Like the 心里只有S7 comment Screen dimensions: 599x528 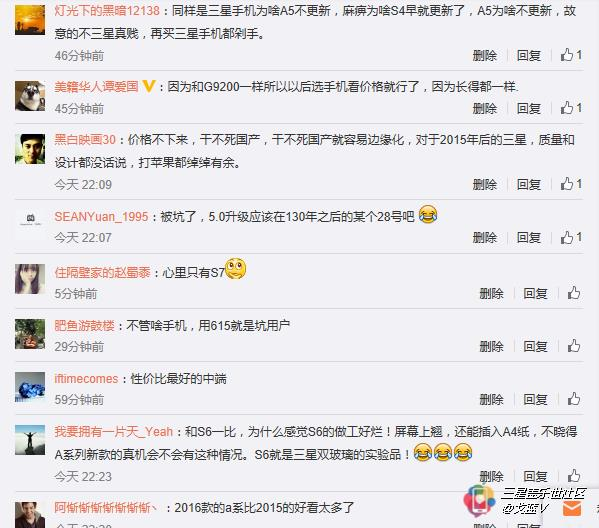click(574, 293)
